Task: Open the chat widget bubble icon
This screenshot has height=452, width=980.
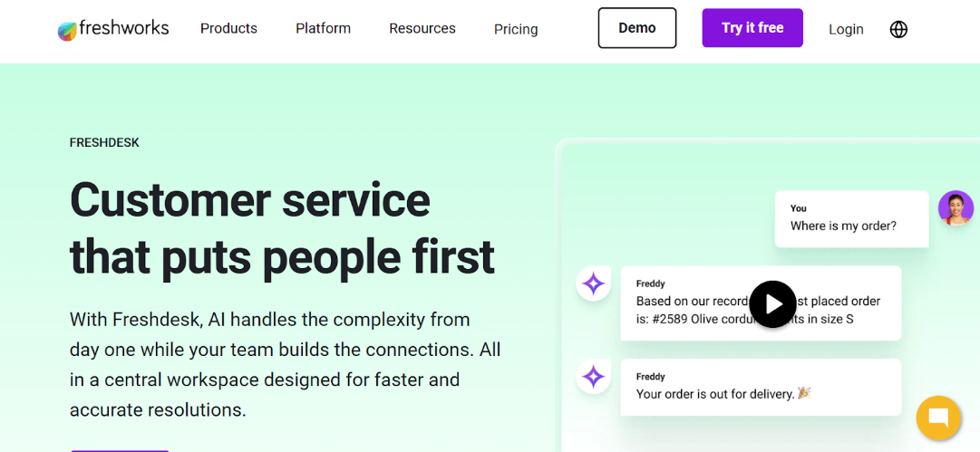Action: [938, 418]
